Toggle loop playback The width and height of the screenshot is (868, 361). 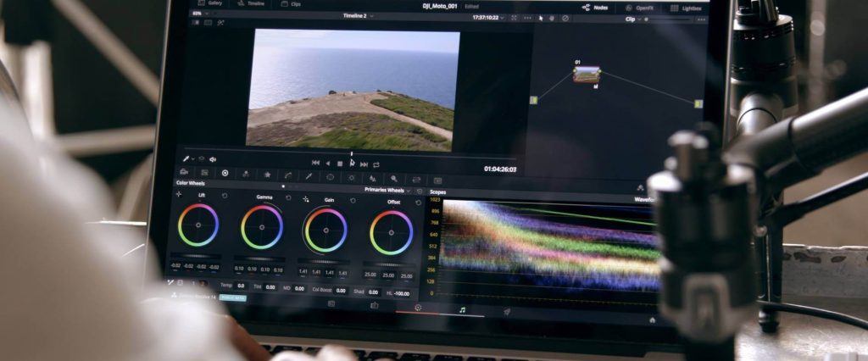point(376,164)
